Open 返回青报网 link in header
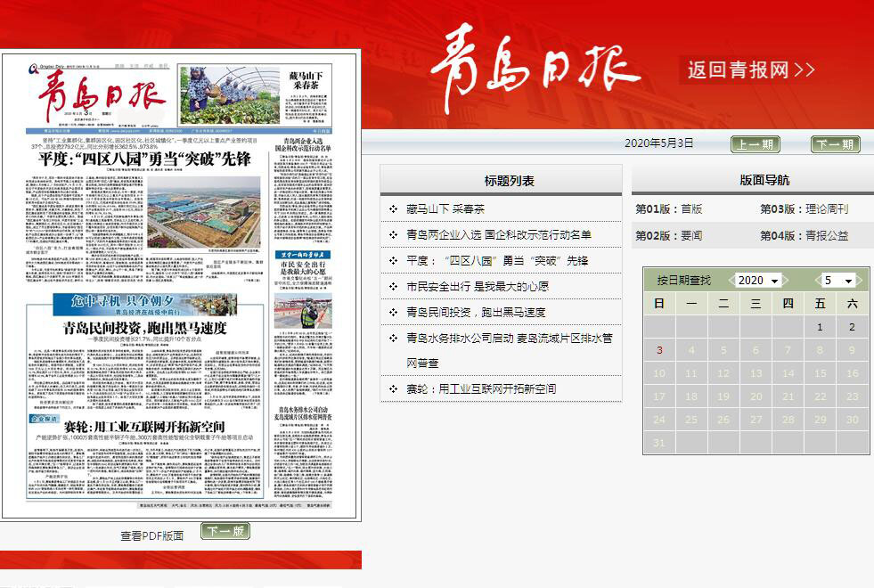The height and width of the screenshot is (588, 874). (750, 70)
